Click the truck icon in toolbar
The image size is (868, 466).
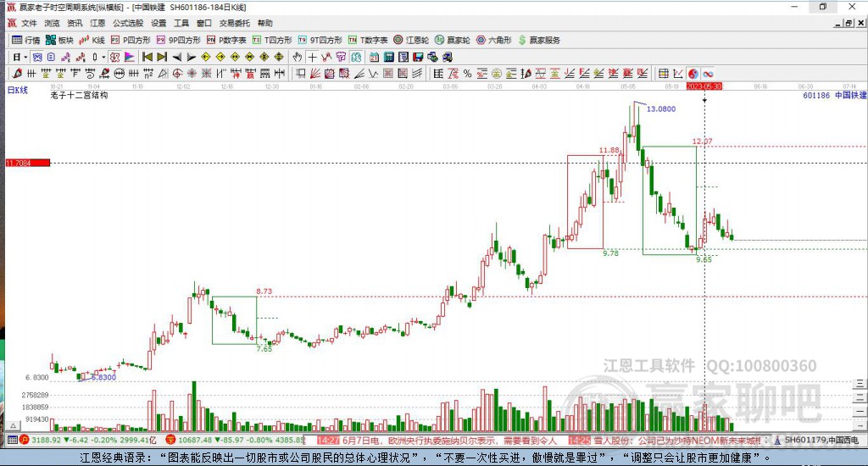coord(448,57)
